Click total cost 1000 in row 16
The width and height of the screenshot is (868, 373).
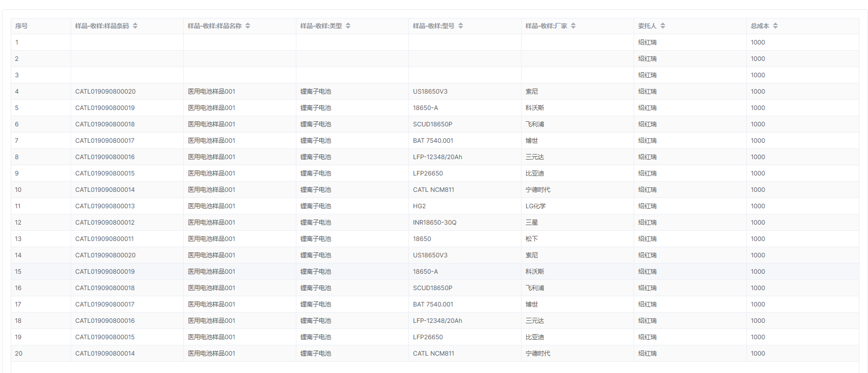tap(758, 288)
